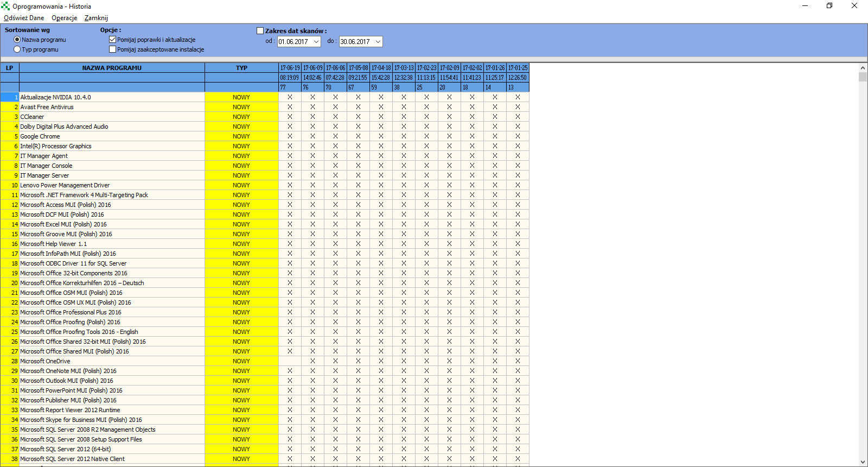This screenshot has height=467, width=868.
Task: Open the 'od' date dropdown 01.06.2017
Action: (316, 42)
